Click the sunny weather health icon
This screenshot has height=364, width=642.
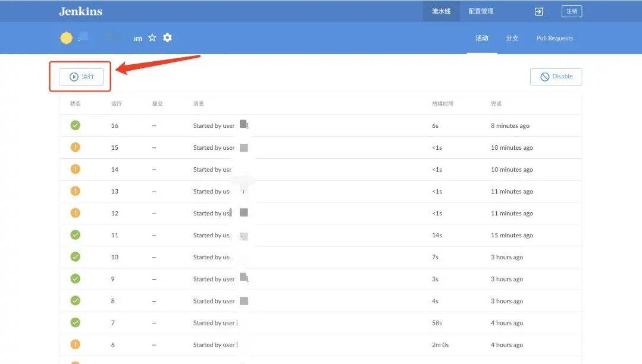pos(66,38)
